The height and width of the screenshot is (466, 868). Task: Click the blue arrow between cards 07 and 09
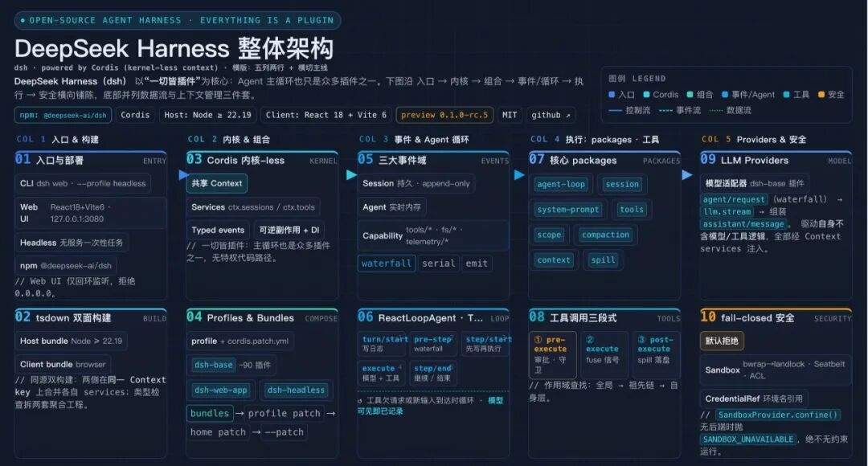(687, 175)
